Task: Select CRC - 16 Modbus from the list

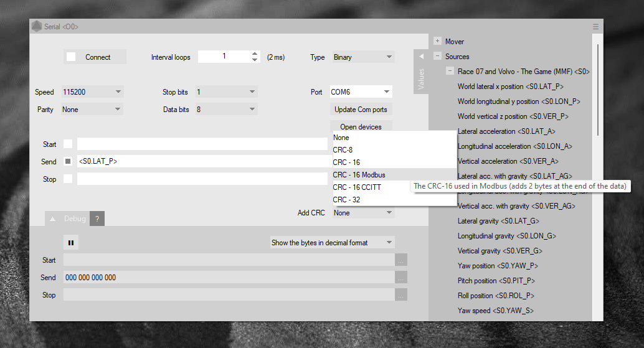Action: click(x=359, y=175)
